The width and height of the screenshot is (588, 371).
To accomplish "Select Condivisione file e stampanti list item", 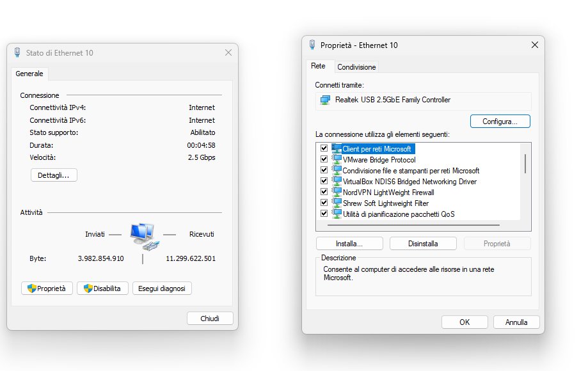I will [411, 171].
